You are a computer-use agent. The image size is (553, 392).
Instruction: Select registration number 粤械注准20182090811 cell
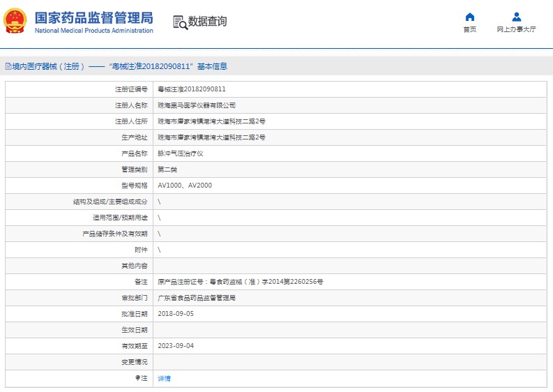(192, 89)
